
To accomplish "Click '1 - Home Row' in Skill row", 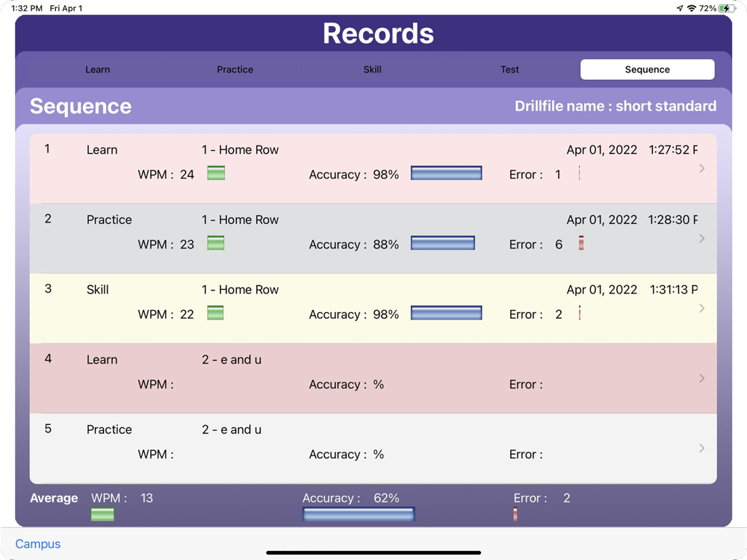I will (x=240, y=290).
